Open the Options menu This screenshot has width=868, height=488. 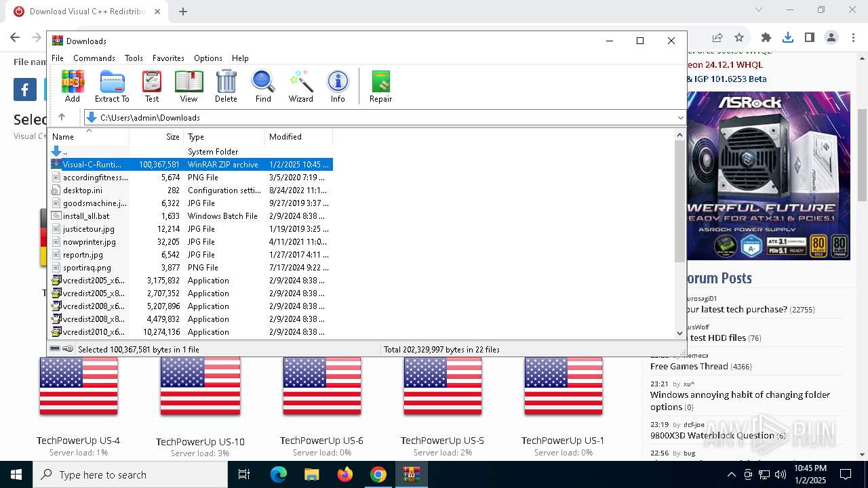coord(208,58)
